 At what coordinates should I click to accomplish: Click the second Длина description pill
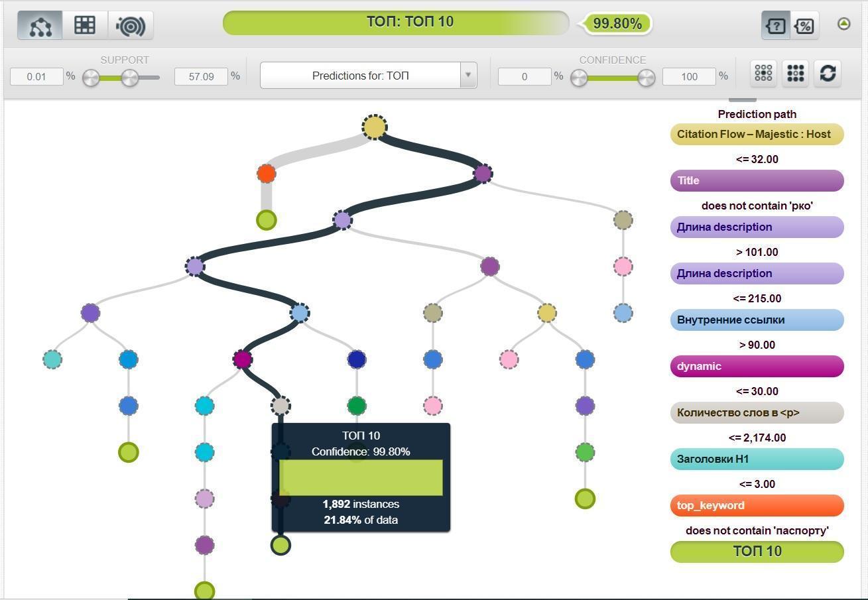[x=757, y=273]
